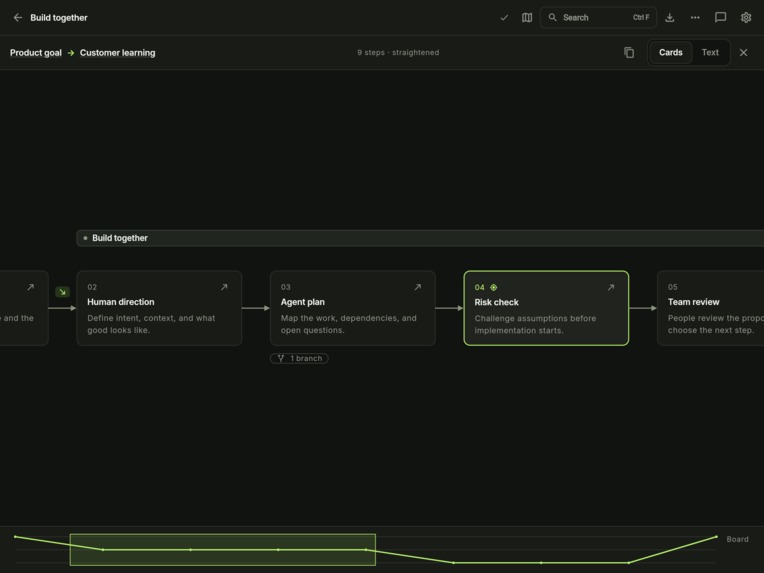Click the download icon
This screenshot has width=764, height=573.
pos(669,18)
